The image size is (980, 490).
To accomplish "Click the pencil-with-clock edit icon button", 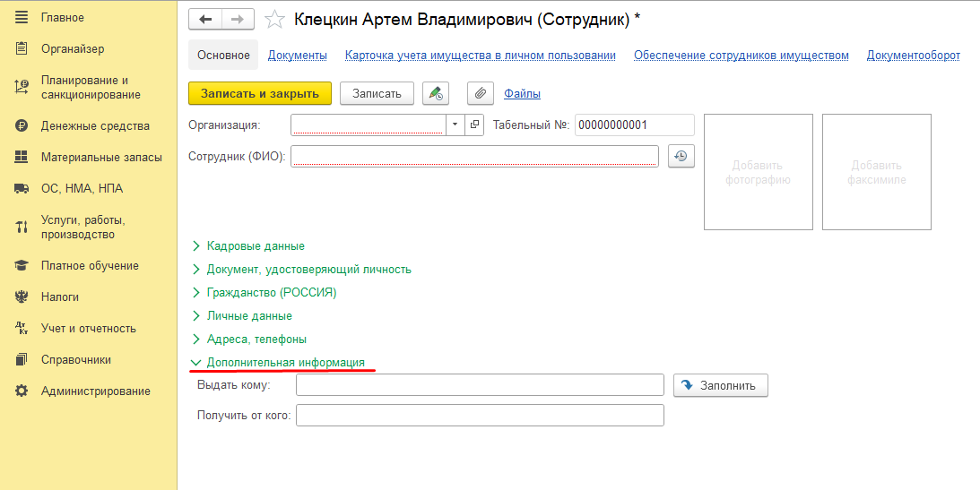I will click(x=436, y=93).
